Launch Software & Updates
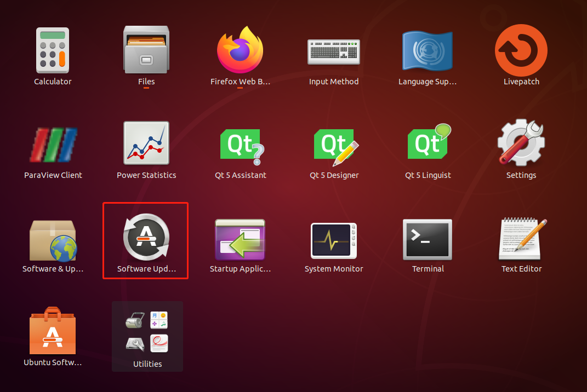This screenshot has width=587, height=392. 53,240
